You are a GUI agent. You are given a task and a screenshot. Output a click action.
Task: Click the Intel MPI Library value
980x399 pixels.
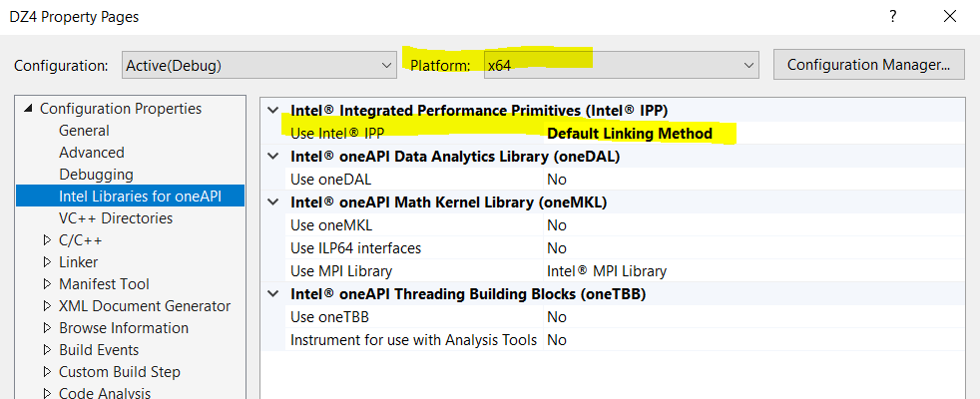pos(606,271)
